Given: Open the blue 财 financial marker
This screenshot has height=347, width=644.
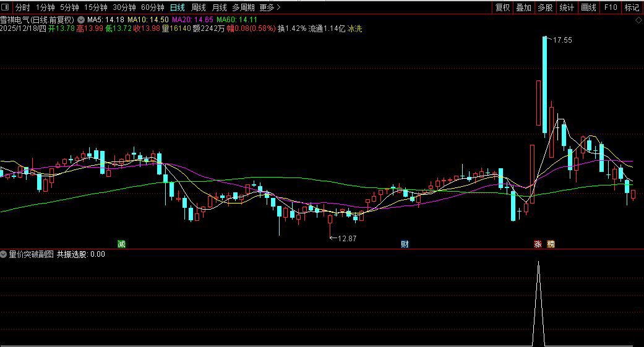Looking at the screenshot, I should point(405,244).
